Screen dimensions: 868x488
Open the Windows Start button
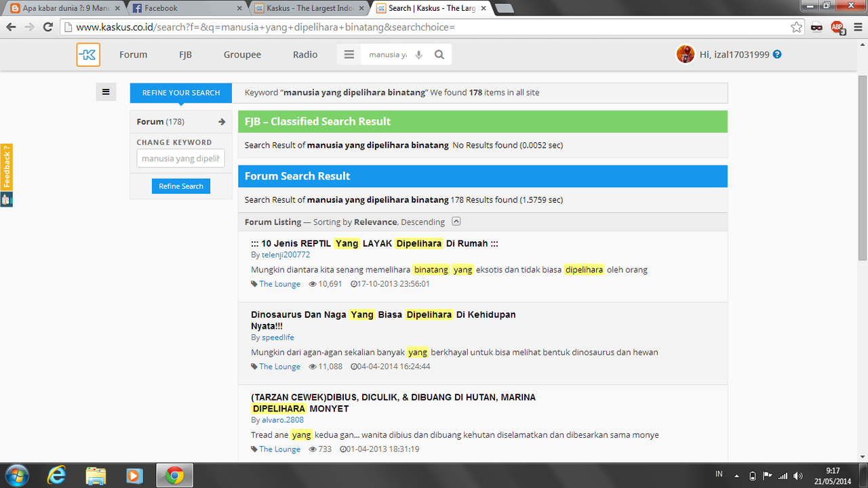(16, 476)
